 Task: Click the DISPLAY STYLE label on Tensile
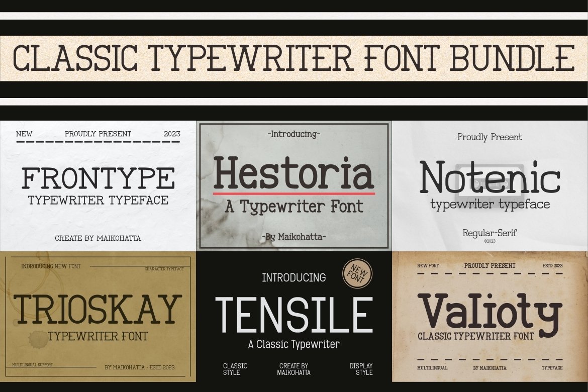click(361, 369)
